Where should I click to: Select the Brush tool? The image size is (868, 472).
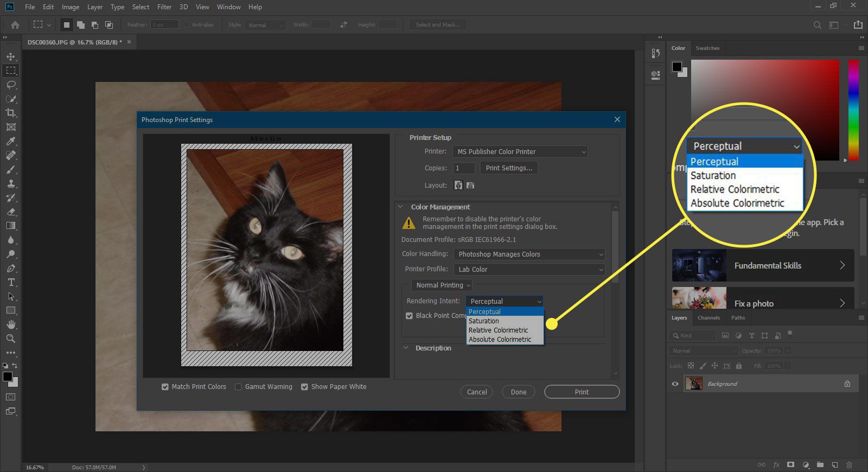(x=11, y=169)
